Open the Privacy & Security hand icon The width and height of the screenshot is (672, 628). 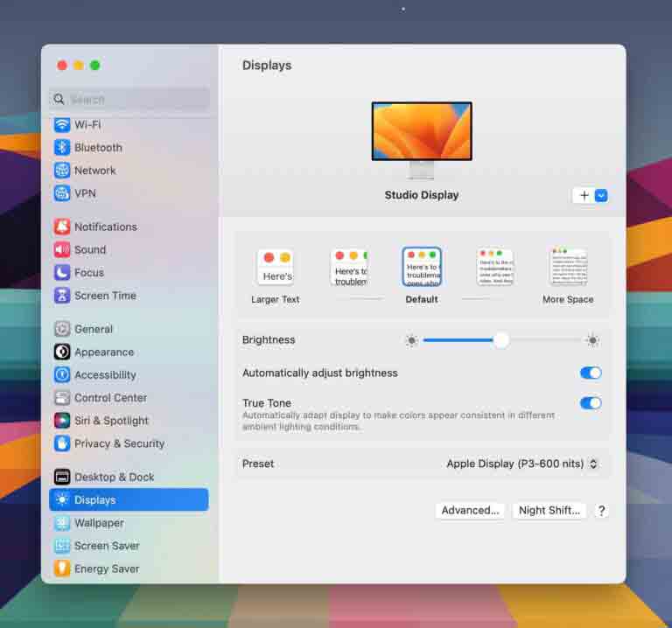pyautogui.click(x=62, y=443)
